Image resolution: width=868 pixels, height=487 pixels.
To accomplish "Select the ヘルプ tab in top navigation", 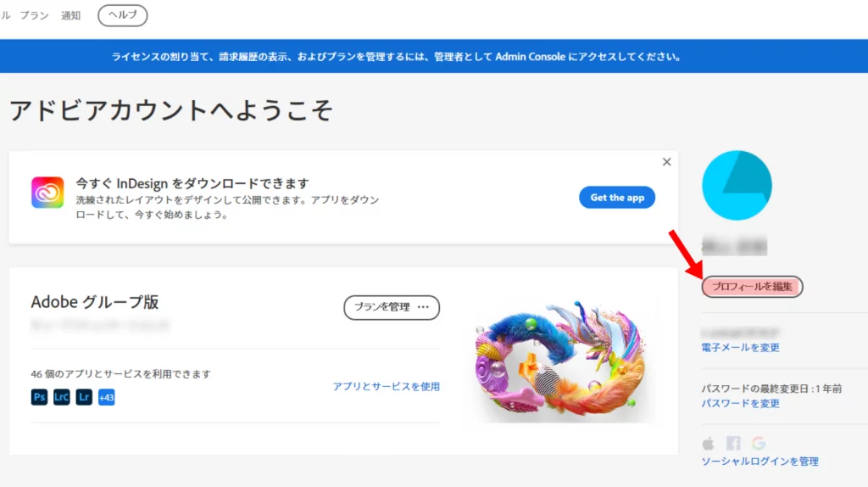I will (122, 15).
